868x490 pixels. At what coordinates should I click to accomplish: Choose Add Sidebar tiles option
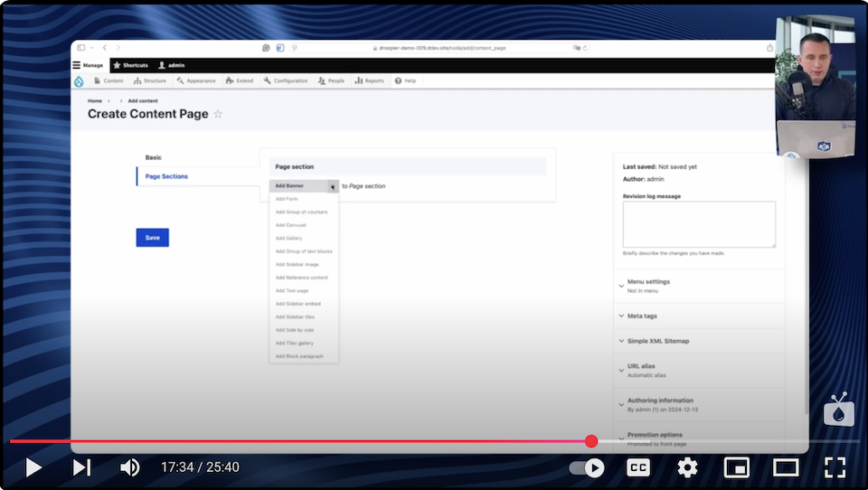point(295,316)
